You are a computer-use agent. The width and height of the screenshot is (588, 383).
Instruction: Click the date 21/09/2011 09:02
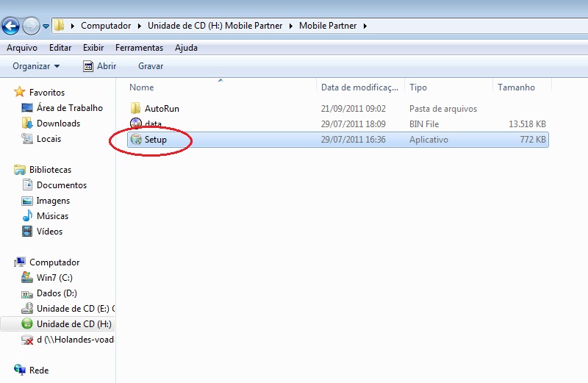click(354, 108)
